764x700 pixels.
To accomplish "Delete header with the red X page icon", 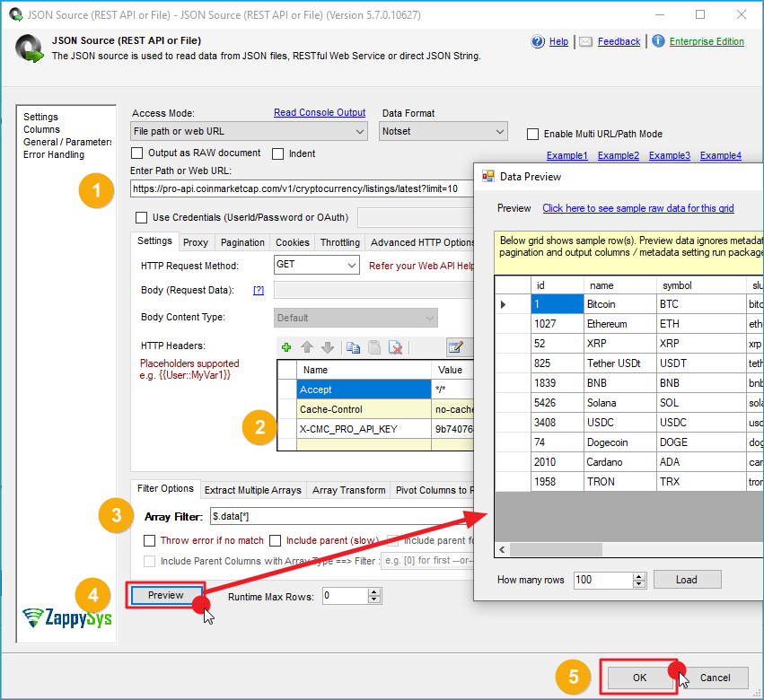I will (x=395, y=347).
